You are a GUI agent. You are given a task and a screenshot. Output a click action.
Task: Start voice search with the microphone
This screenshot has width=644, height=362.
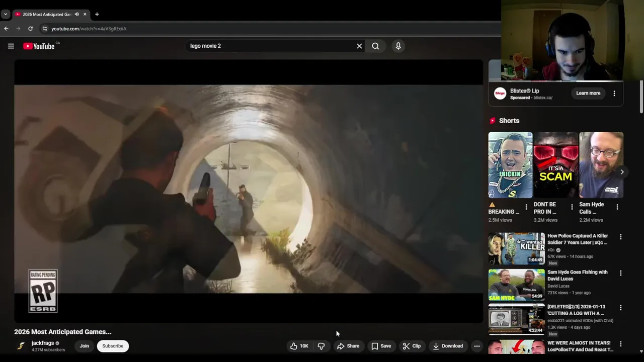[398, 46]
